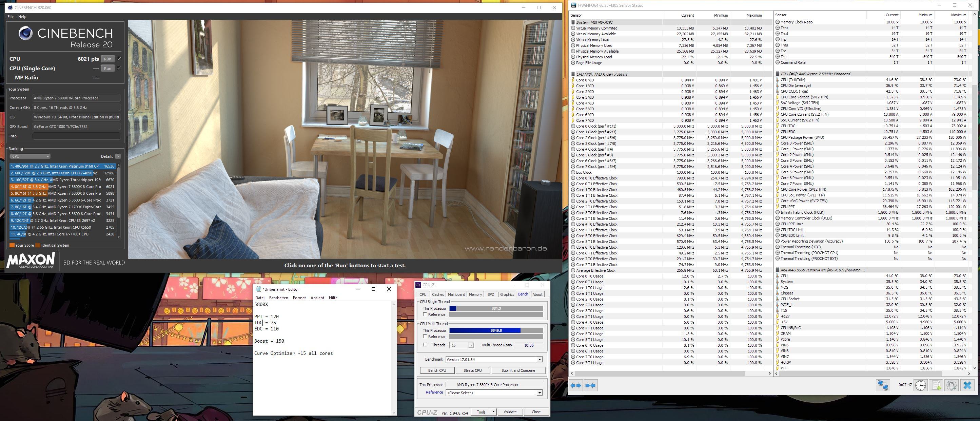980x421 pixels.
Task: Click Details arrow icon in Cinebench ranking
Action: [118, 156]
